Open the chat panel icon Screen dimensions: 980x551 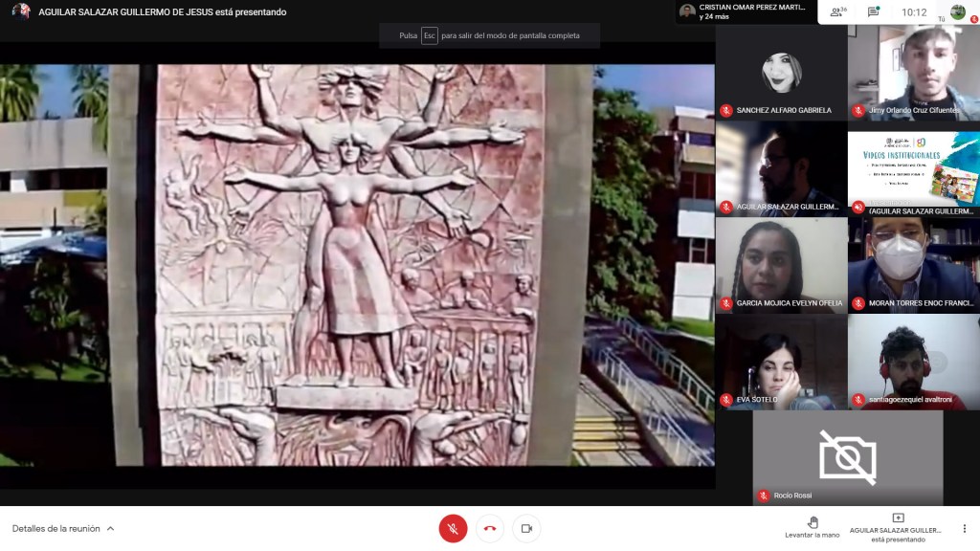[873, 12]
